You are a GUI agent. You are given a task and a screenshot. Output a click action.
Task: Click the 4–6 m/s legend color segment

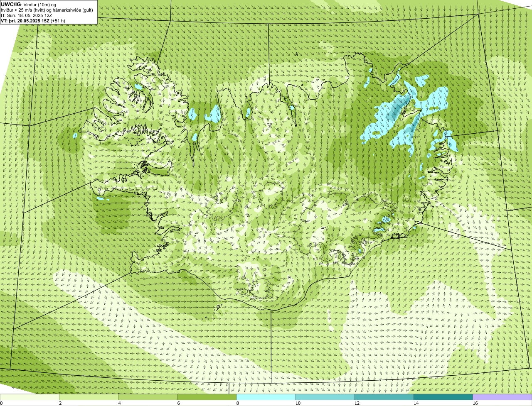pos(148,397)
